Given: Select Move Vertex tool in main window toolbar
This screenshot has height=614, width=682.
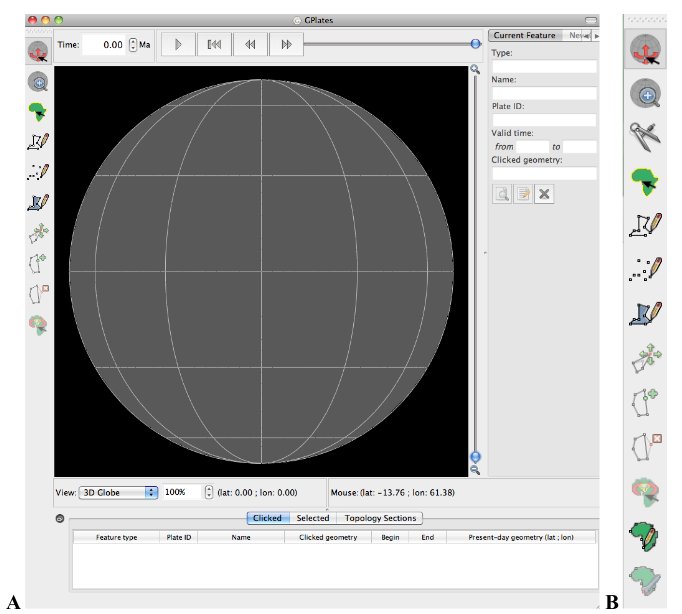Looking at the screenshot, I should (38, 233).
